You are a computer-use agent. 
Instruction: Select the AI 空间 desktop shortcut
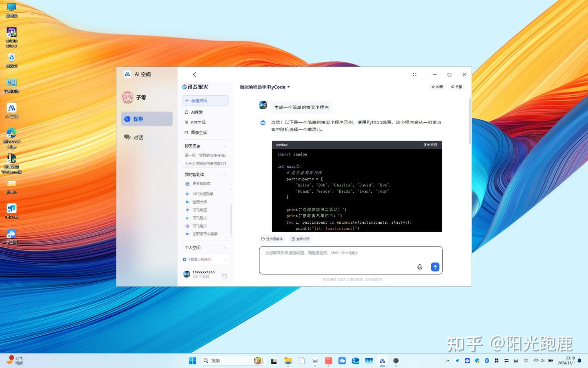(x=11, y=111)
